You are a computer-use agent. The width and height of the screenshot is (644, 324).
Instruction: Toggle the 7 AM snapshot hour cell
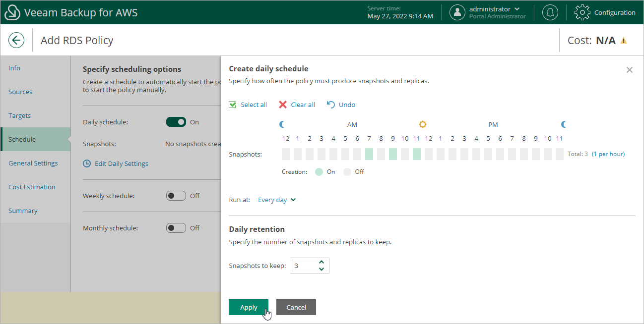(x=369, y=154)
